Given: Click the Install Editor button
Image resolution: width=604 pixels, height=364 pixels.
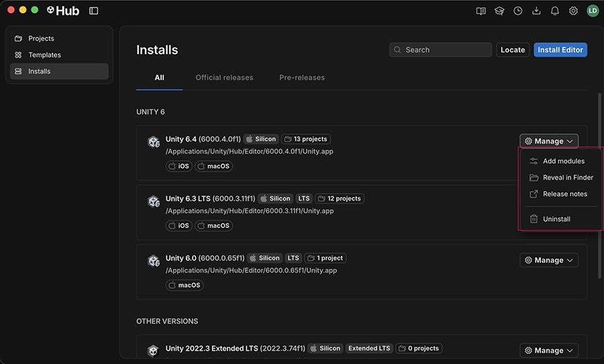Looking at the screenshot, I should pyautogui.click(x=560, y=50).
